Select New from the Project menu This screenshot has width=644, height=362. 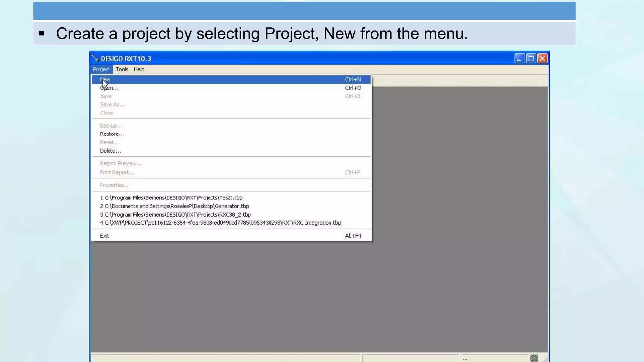tap(105, 80)
